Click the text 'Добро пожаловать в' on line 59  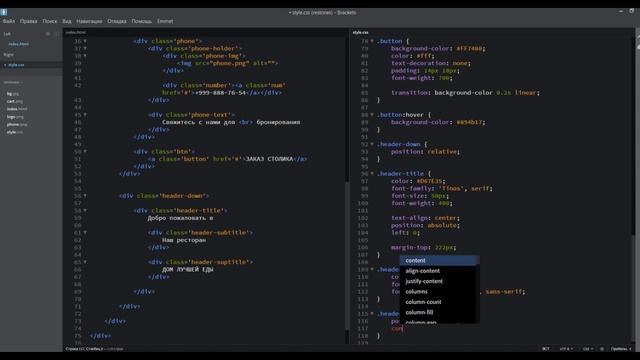(x=180, y=218)
